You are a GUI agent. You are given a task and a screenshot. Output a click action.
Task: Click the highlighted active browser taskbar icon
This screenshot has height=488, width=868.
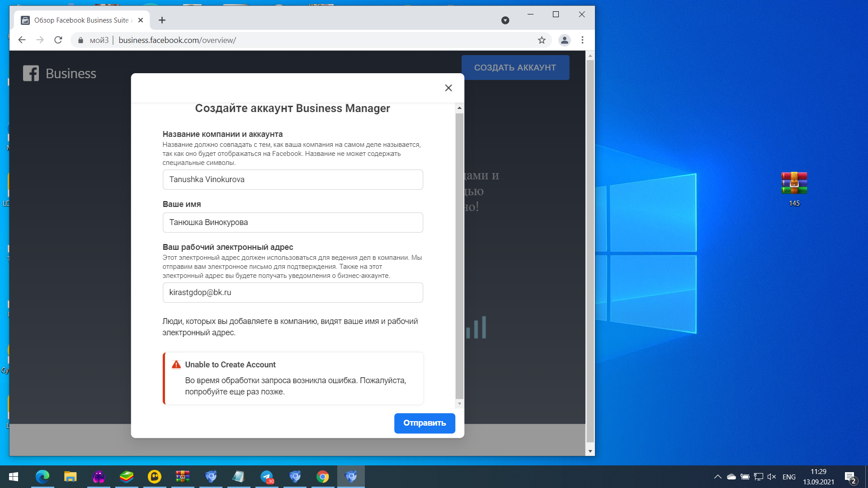[x=351, y=477]
